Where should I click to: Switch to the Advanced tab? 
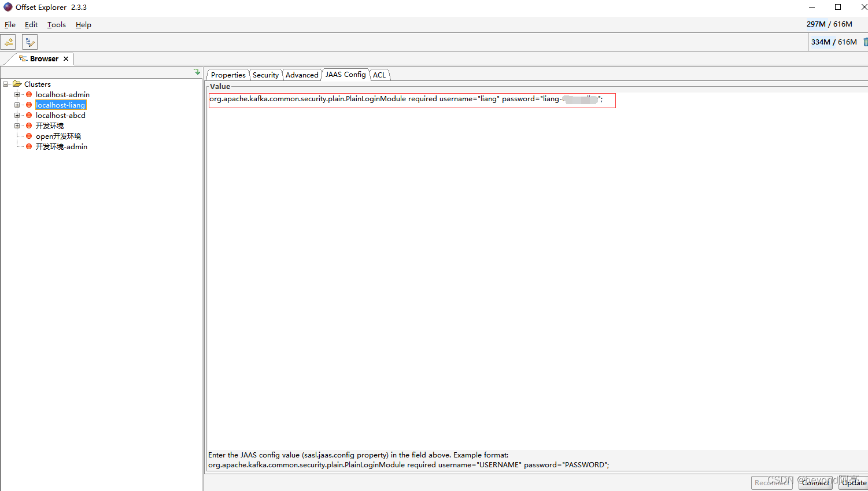click(302, 75)
